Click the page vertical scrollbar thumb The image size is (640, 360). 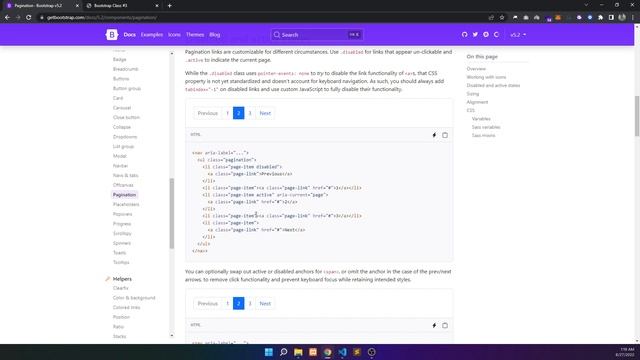[x=637, y=116]
